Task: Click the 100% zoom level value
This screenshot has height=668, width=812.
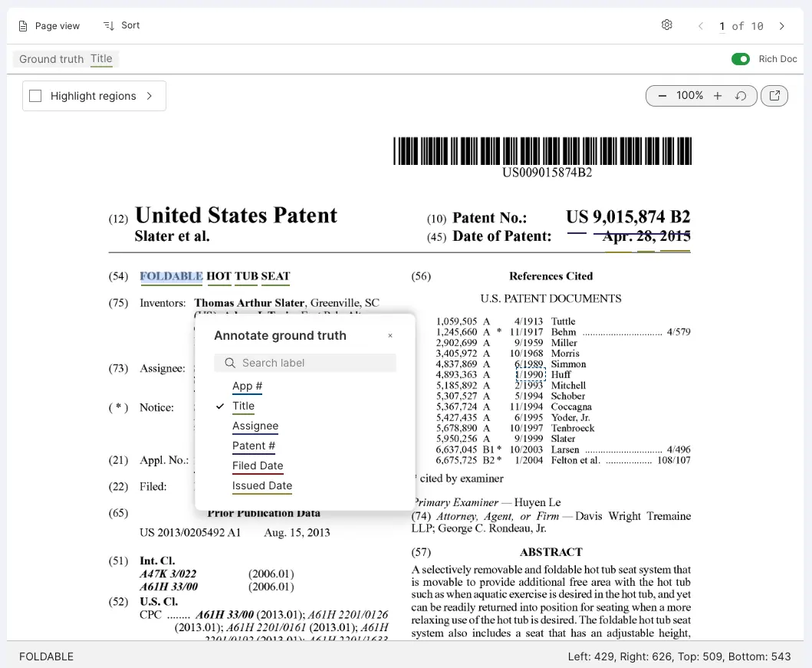Action: point(690,96)
